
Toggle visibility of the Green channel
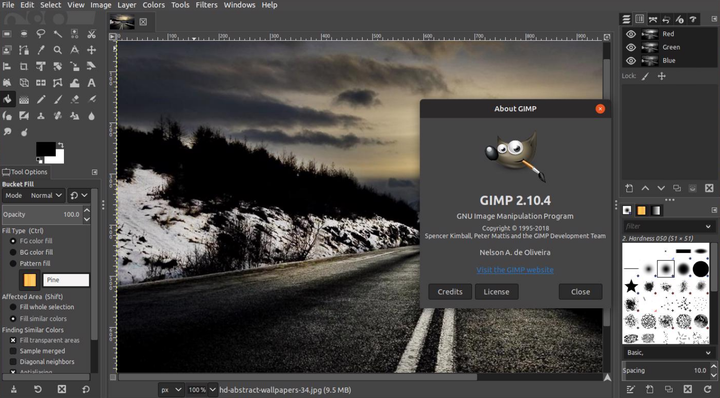click(631, 47)
